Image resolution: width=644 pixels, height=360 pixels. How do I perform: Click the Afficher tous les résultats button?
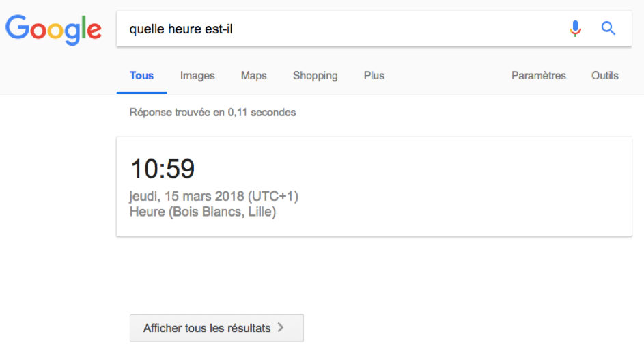click(217, 328)
